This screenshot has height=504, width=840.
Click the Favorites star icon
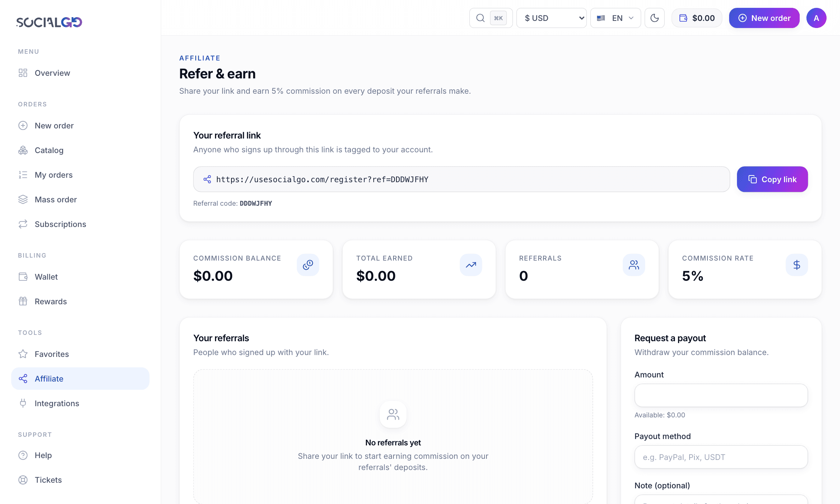pos(23,354)
